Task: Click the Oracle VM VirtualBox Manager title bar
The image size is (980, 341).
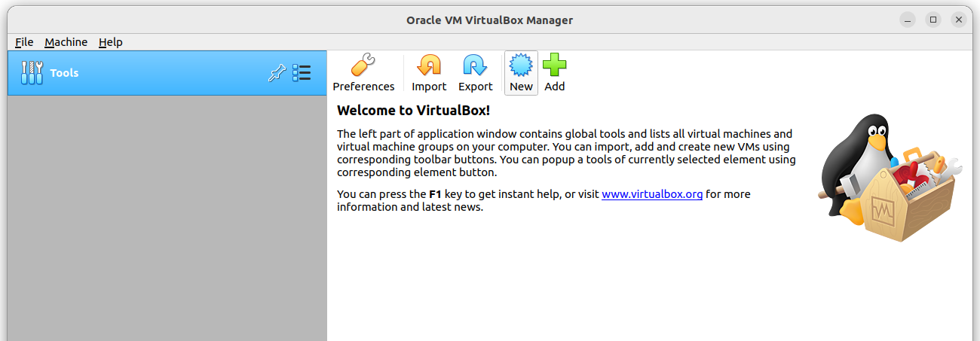Action: click(489, 20)
